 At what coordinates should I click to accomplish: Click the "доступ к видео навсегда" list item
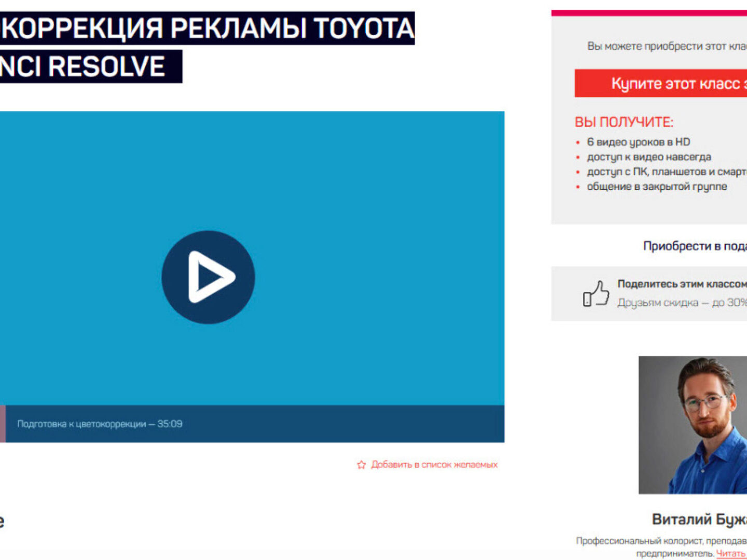pyautogui.click(x=648, y=157)
